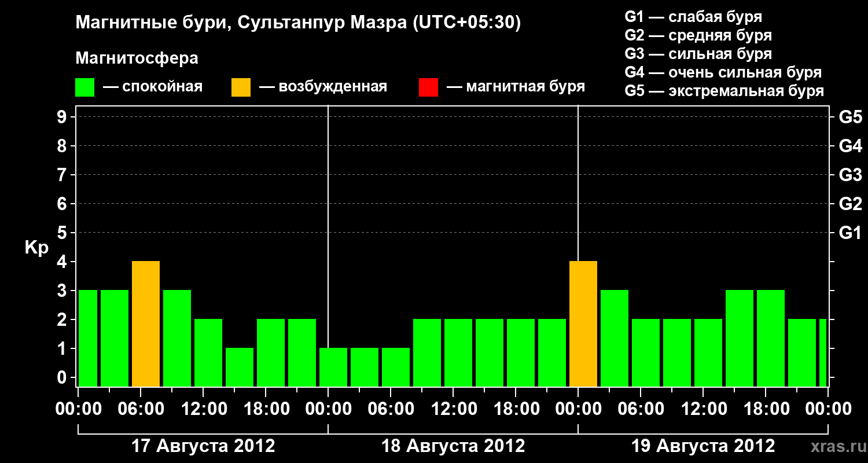Click the G3 — сильная буря legend text
Image resolution: width=868 pixels, height=463 pixels.
(698, 54)
